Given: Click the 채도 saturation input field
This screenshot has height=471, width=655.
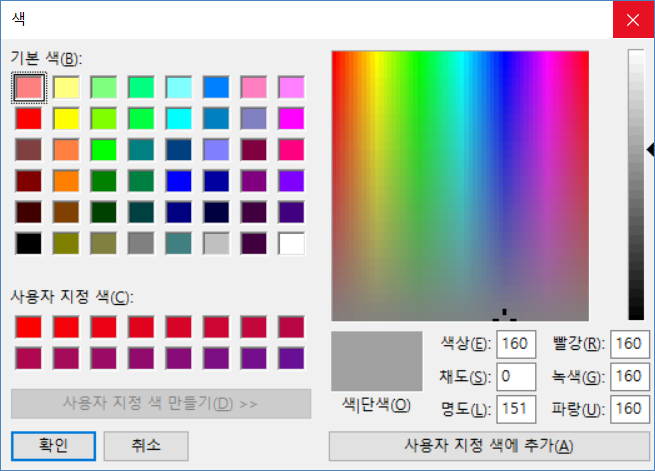Looking at the screenshot, I should click(x=515, y=376).
